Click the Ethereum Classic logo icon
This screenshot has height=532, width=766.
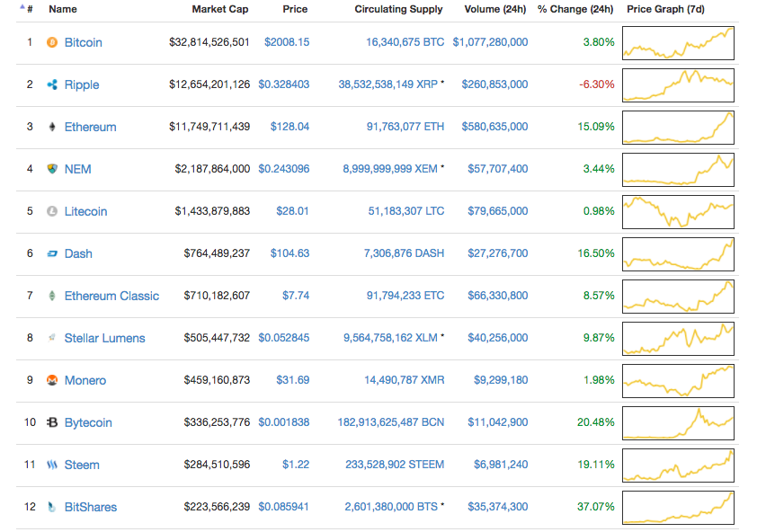tap(52, 296)
